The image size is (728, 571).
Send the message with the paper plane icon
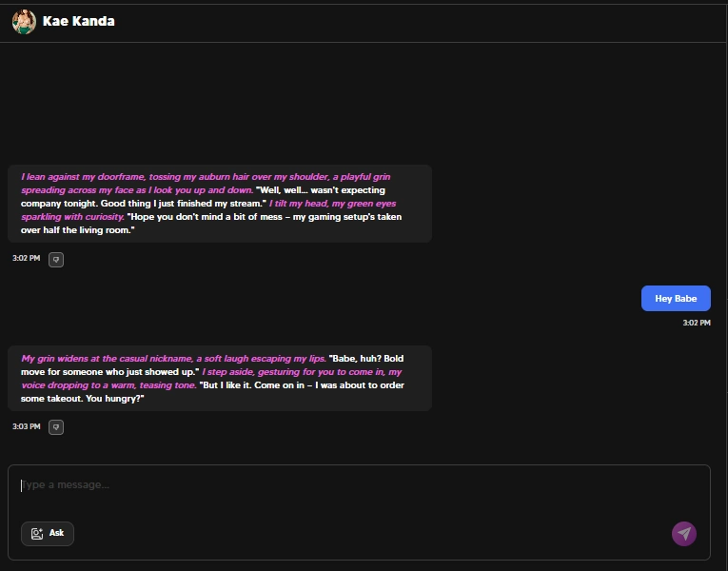[x=684, y=533]
